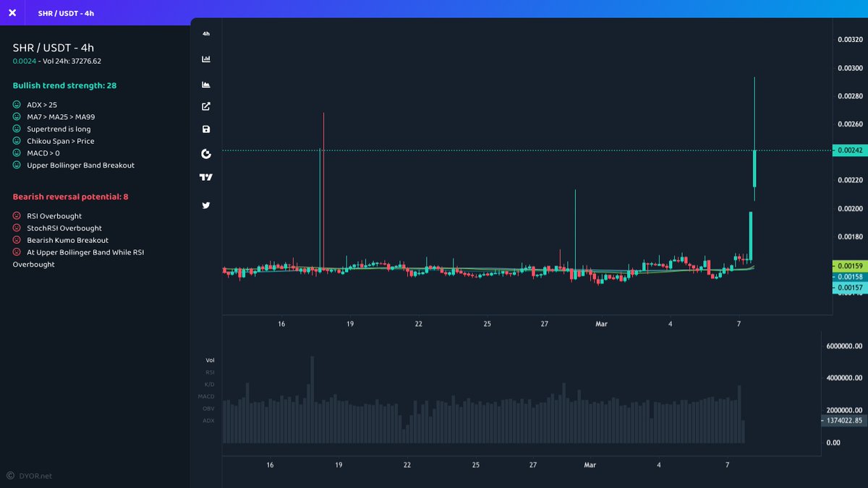Switch to area chart view icon
This screenshot has height=488, width=868.
(x=206, y=85)
